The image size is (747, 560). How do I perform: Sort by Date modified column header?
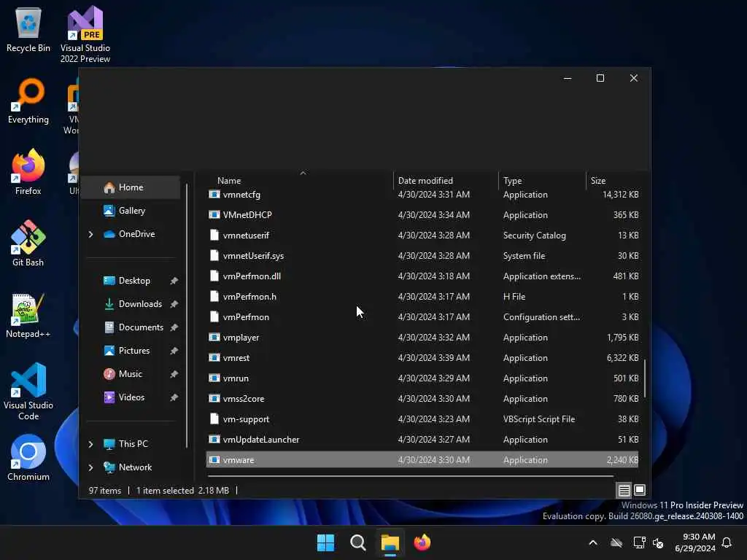click(446, 181)
